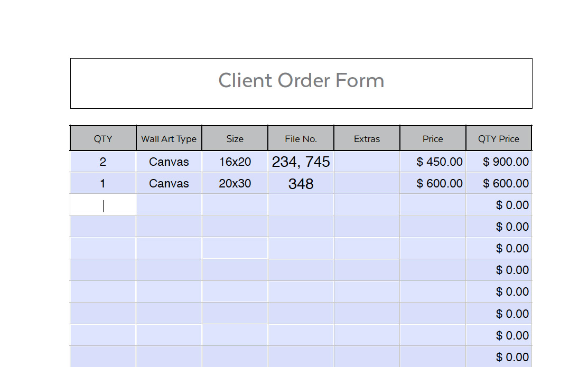Viewport: 588px width, 367px height.
Task: Select the QTY column header
Action: point(103,138)
